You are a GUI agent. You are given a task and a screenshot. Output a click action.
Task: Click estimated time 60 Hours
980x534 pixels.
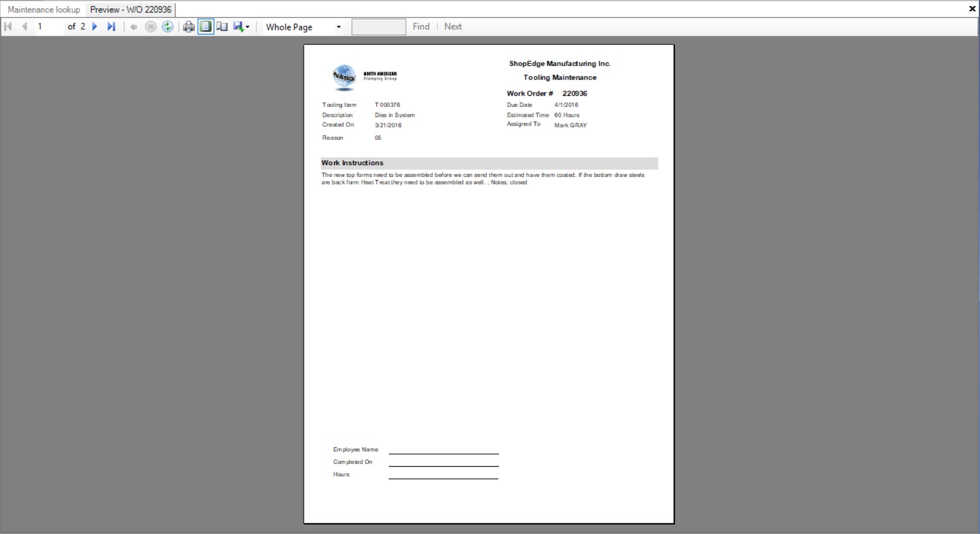[567, 115]
